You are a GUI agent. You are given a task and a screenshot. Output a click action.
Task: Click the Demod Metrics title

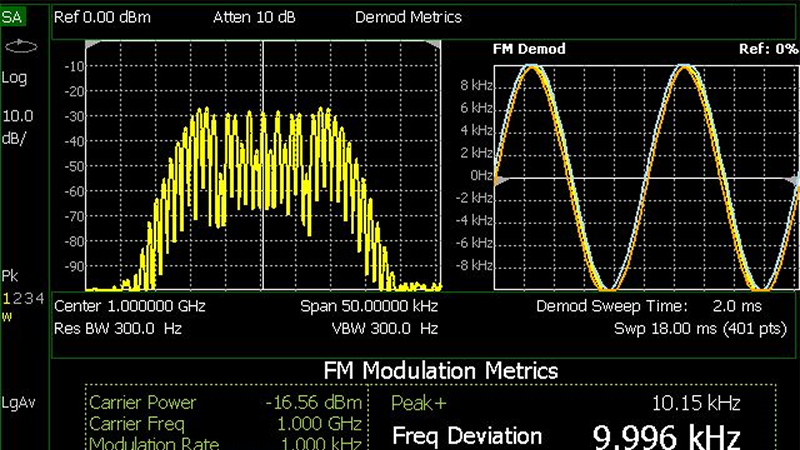click(x=408, y=17)
